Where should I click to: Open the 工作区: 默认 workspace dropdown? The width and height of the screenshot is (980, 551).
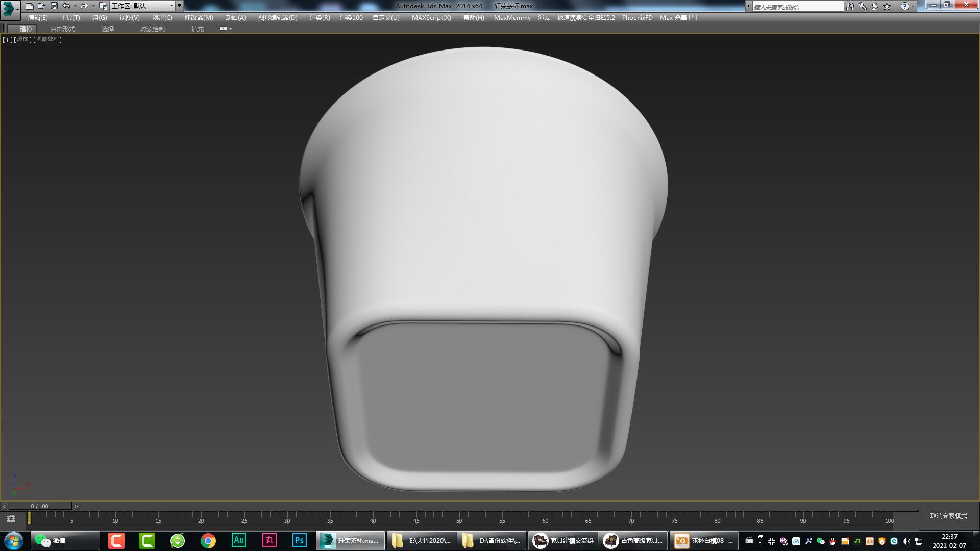tap(143, 6)
